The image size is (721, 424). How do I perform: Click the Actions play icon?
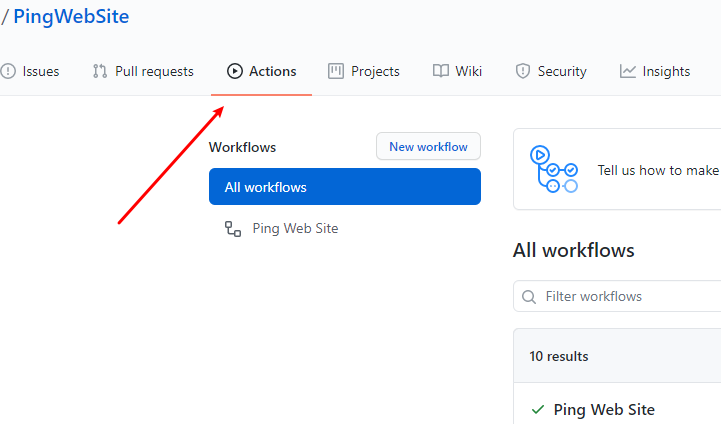pos(235,71)
